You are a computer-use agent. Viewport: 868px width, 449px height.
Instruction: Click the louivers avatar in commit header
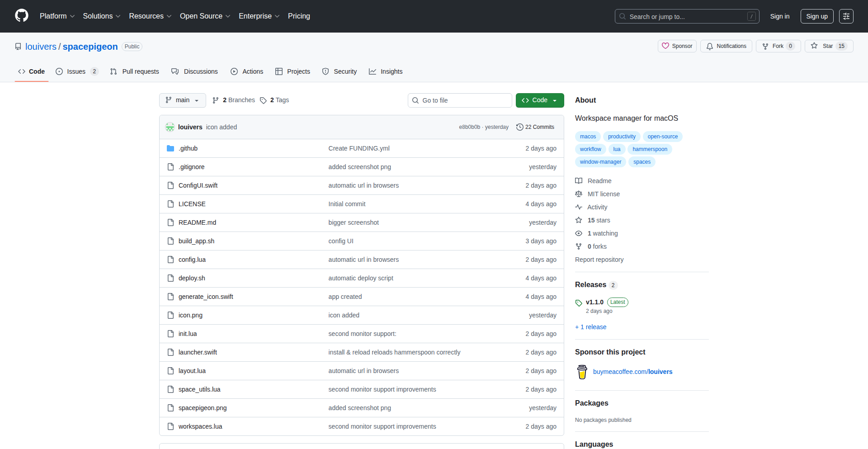pyautogui.click(x=170, y=127)
